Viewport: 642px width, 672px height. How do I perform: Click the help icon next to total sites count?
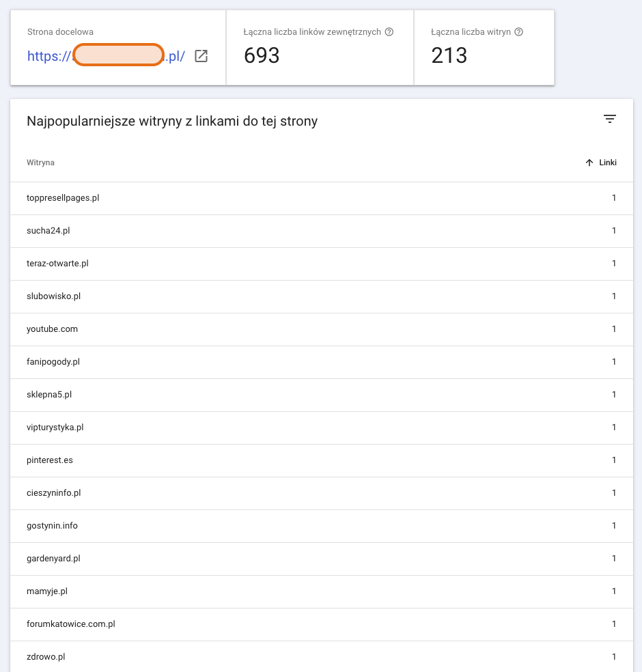coord(519,31)
